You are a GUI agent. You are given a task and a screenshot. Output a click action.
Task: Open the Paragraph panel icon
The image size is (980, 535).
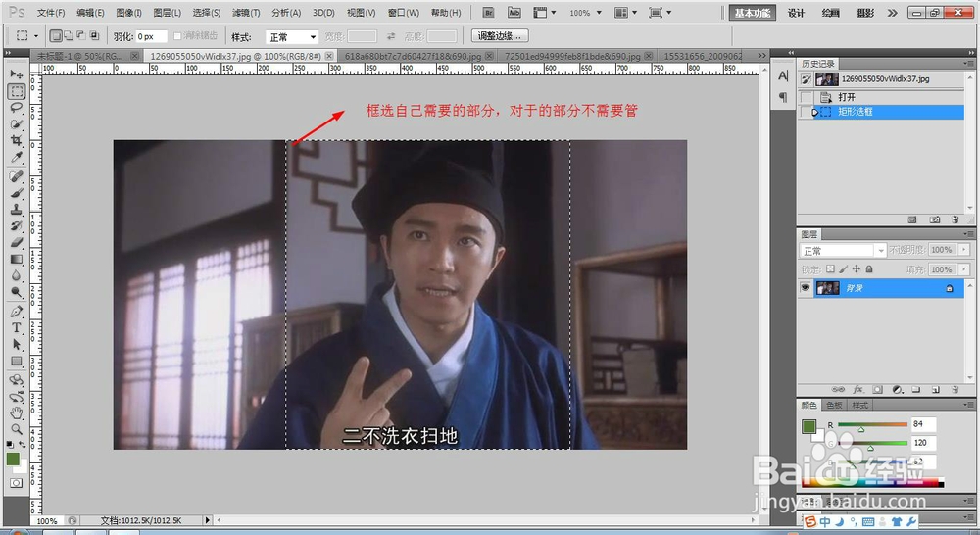coord(783,97)
